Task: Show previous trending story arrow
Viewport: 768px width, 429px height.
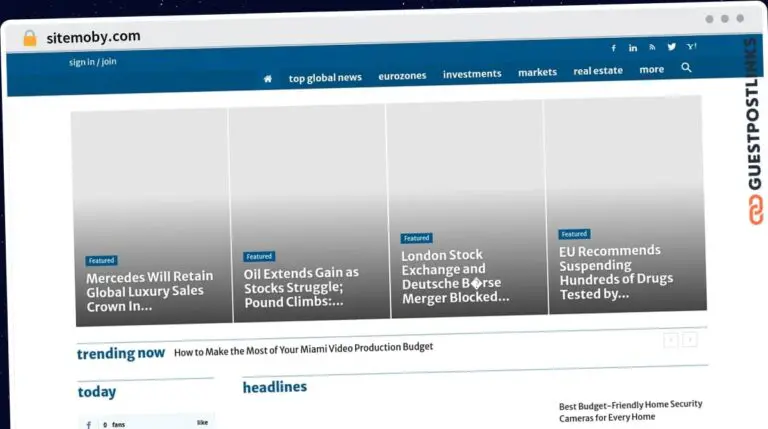Action: click(x=670, y=340)
